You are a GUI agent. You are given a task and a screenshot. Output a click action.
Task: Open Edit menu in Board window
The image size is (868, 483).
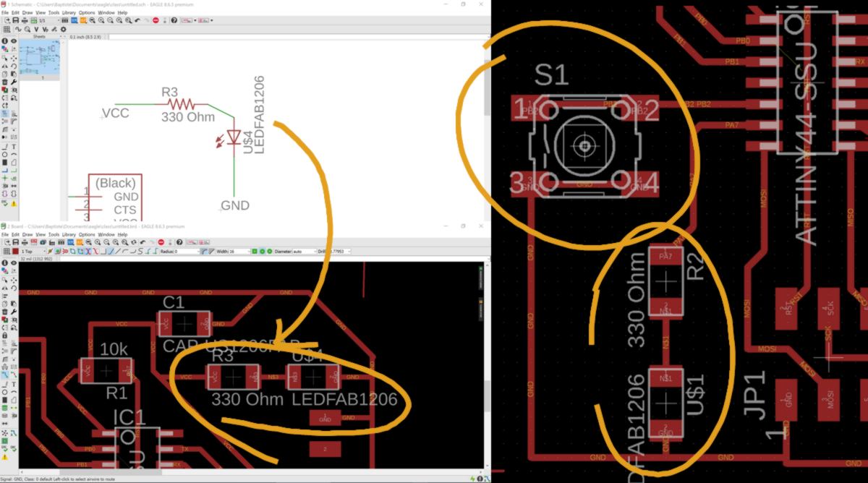coord(15,234)
